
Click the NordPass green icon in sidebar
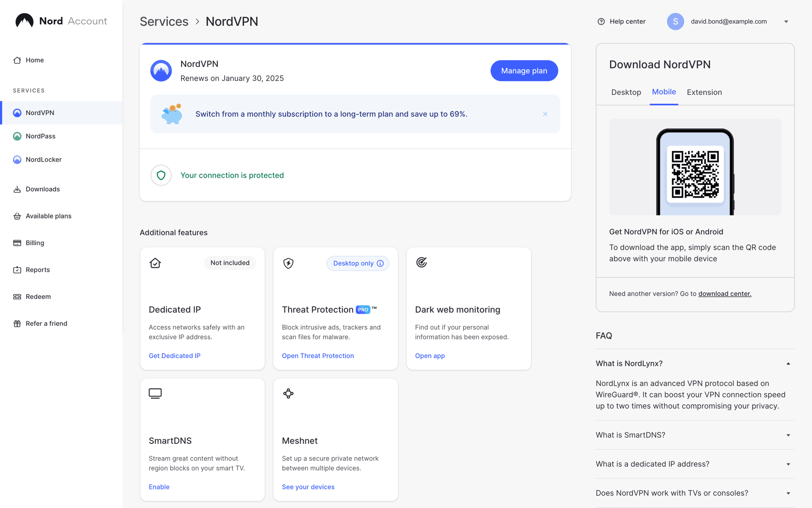pyautogui.click(x=17, y=136)
